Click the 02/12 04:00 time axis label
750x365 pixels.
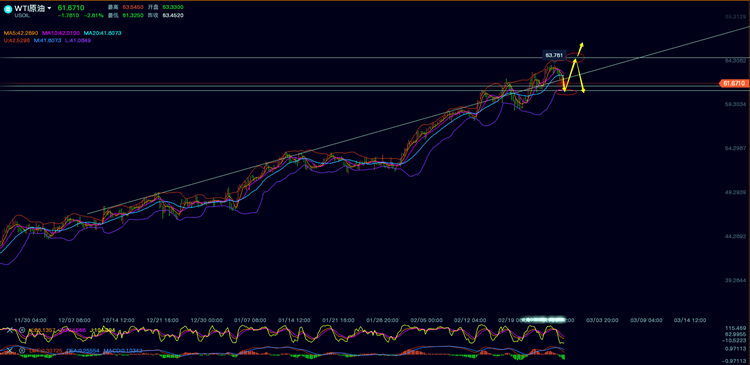(x=470, y=320)
